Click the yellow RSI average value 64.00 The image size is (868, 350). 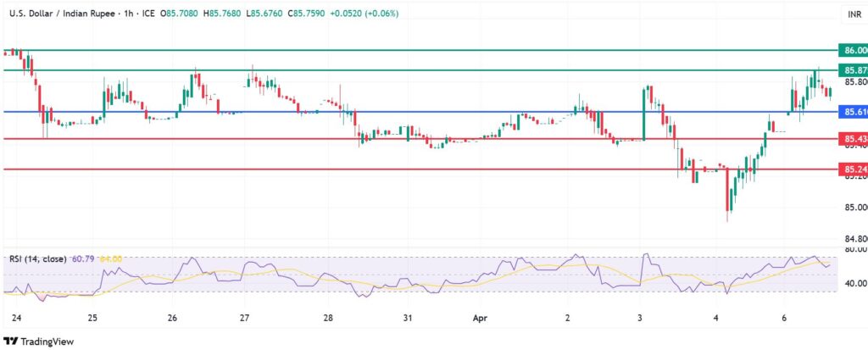[x=111, y=258]
